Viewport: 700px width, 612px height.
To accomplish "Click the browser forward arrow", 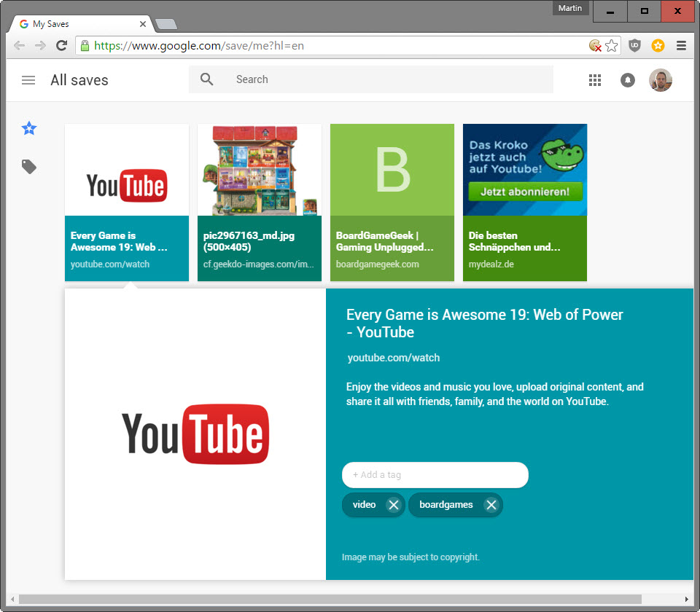I will [40, 45].
